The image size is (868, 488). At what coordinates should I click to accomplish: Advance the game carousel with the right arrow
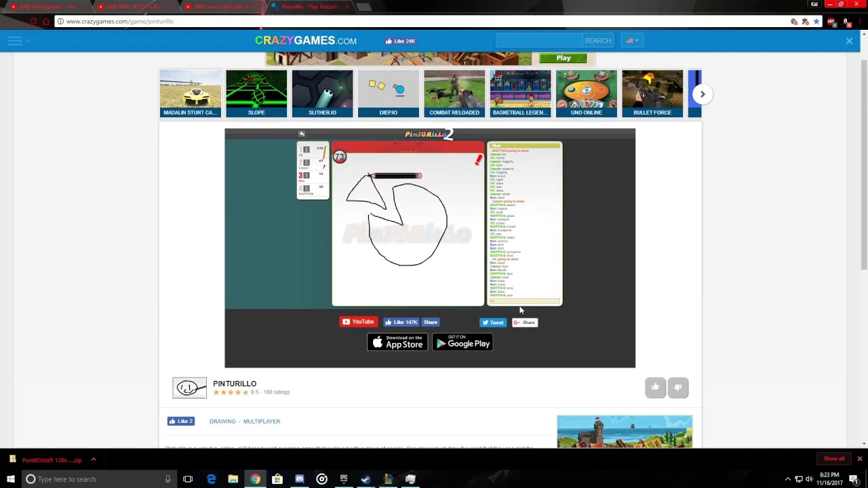point(703,94)
